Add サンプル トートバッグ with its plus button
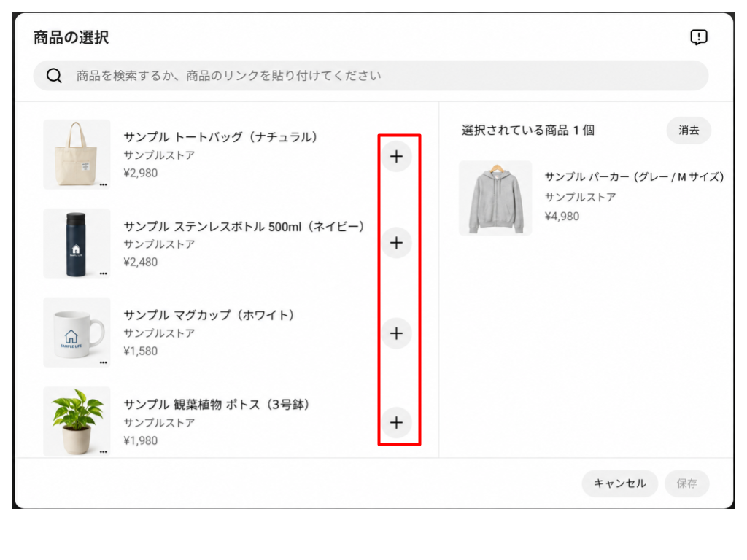 point(396,156)
